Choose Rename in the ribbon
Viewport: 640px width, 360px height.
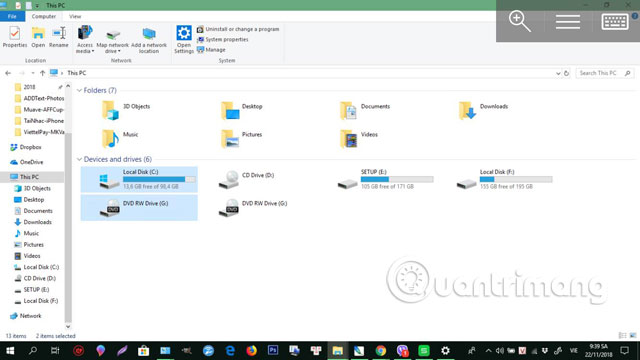(59, 37)
